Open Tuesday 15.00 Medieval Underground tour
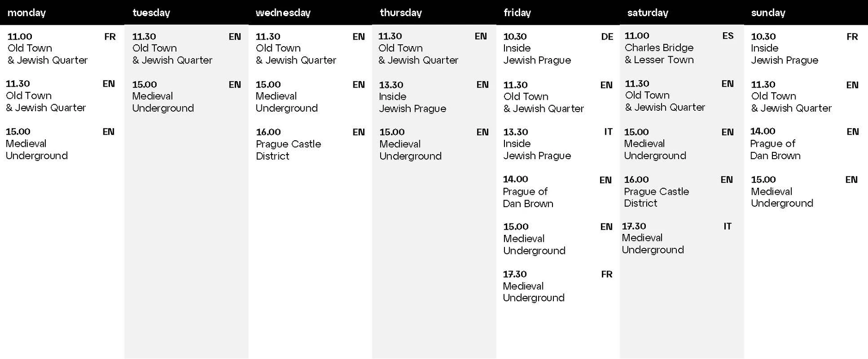868x359 pixels. 163,96
